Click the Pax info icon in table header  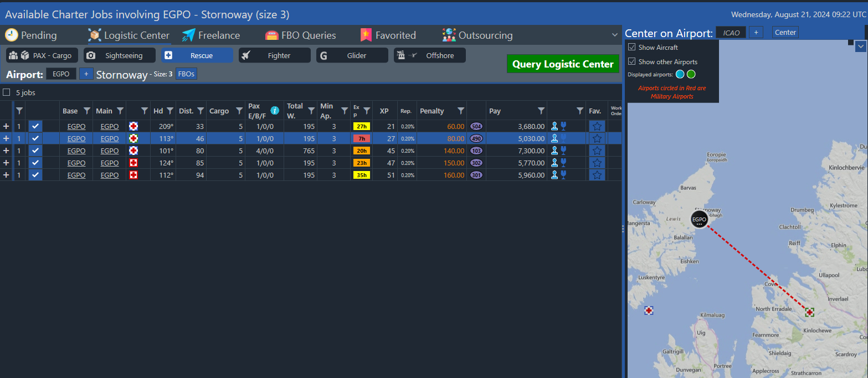275,110
